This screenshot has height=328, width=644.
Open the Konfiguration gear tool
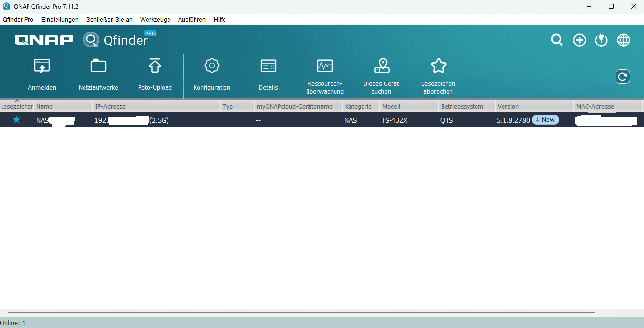[212, 66]
